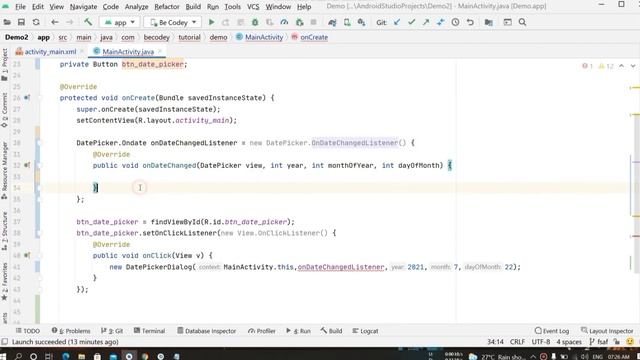The width and height of the screenshot is (640, 360).
Task: Open the Terminal tool window
Action: (x=149, y=331)
